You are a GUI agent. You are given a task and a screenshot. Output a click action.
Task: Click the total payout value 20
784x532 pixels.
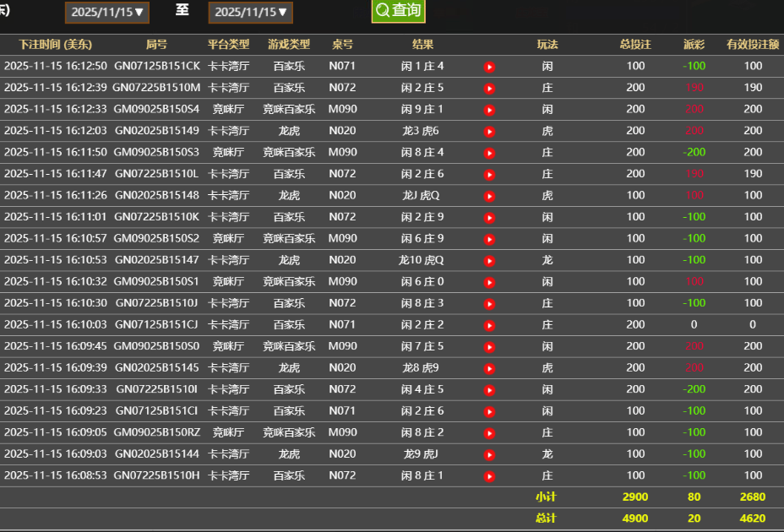(x=693, y=518)
